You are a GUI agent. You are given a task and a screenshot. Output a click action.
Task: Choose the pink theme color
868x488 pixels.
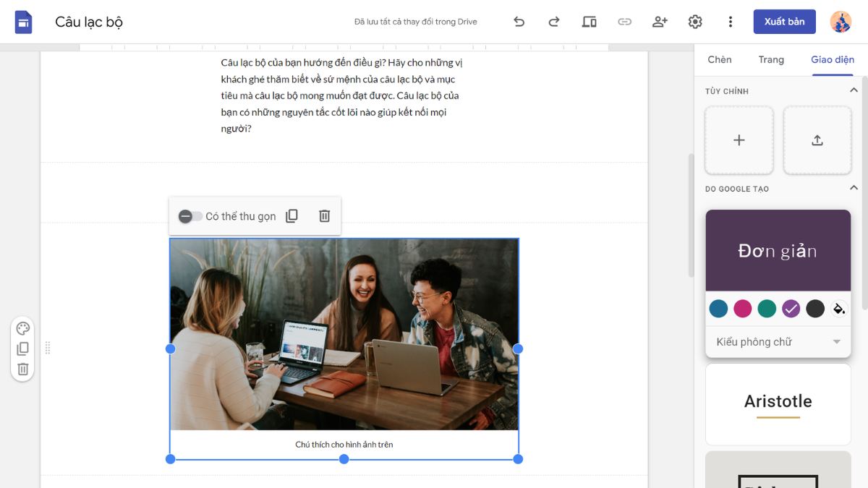pyautogui.click(x=743, y=309)
